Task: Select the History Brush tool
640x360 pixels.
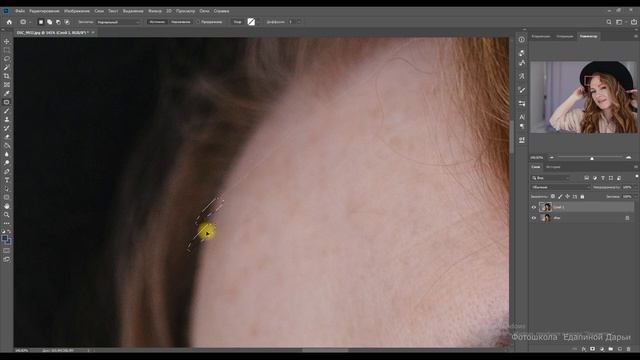Action: [x=7, y=128]
